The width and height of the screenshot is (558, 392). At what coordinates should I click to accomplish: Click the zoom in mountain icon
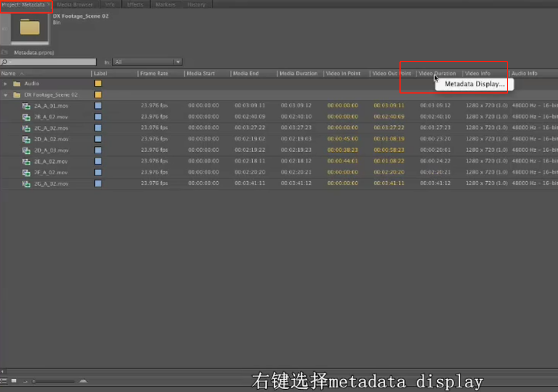coord(83,381)
